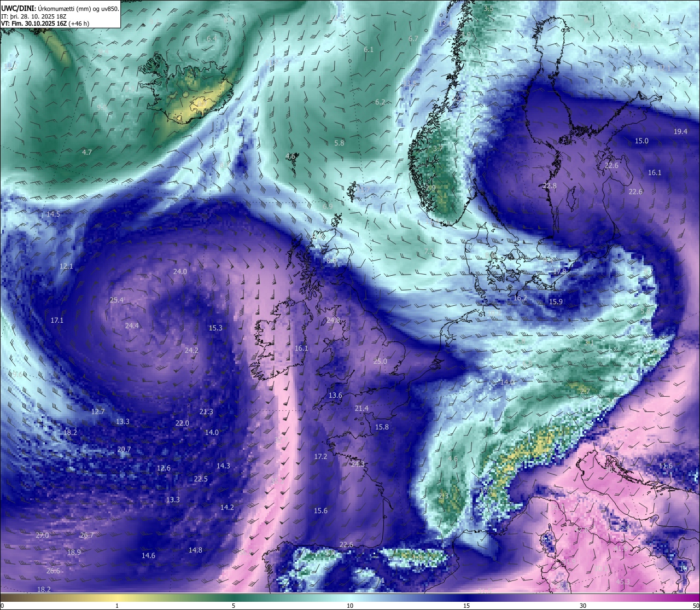Screen dimensions: 700x610
Task: Select the 14.8 value on the map
Action: coord(195,550)
